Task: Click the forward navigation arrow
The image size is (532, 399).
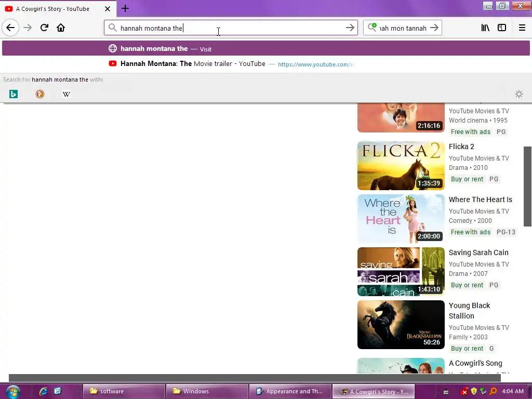Action: pyautogui.click(x=28, y=28)
